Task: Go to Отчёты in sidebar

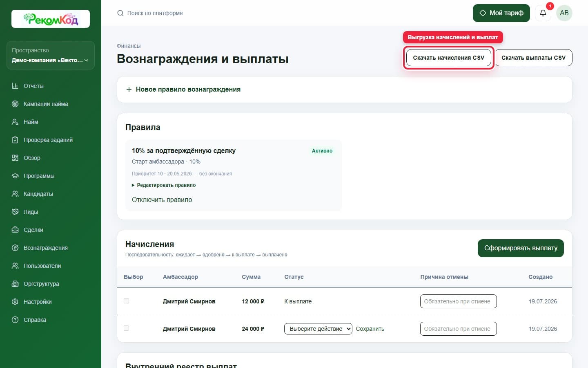Action: (x=51, y=86)
